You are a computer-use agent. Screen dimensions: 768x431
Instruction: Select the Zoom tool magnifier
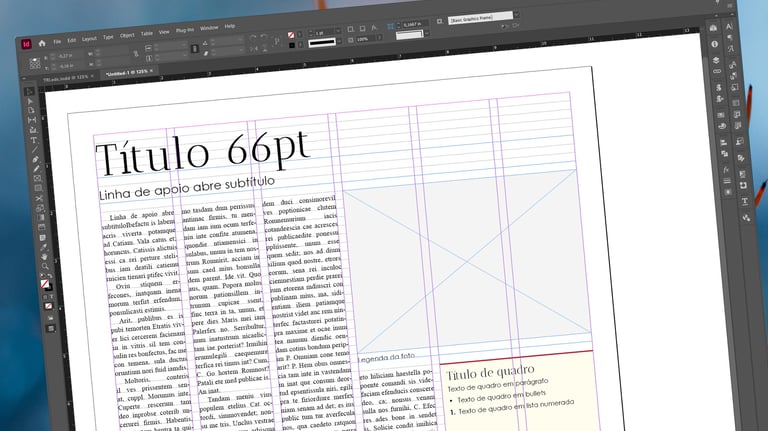pos(46,266)
